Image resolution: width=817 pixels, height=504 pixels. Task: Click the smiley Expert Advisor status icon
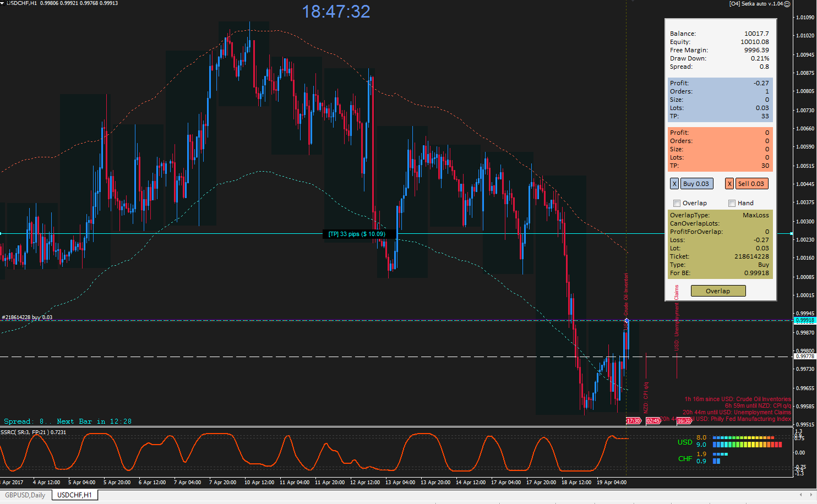pyautogui.click(x=787, y=4)
